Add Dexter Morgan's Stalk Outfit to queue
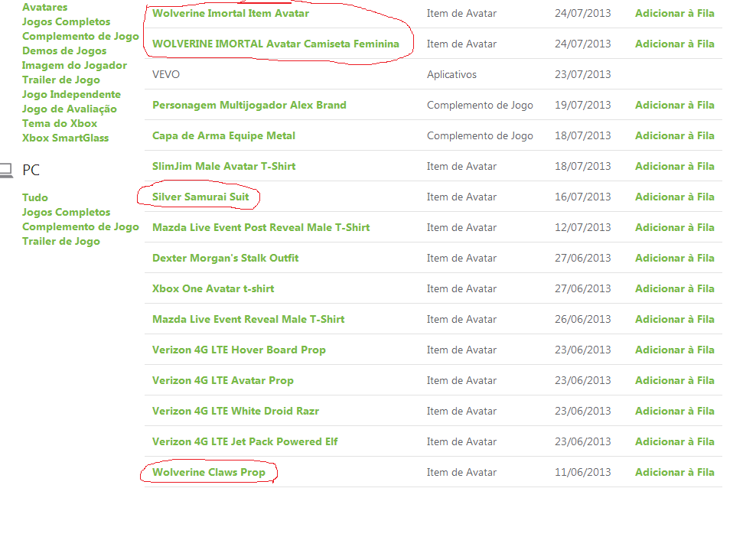The height and width of the screenshot is (537, 756). click(675, 258)
